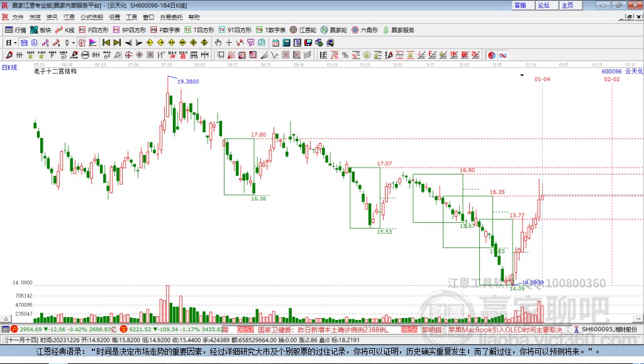Click the 02-02 date marker

point(612,79)
